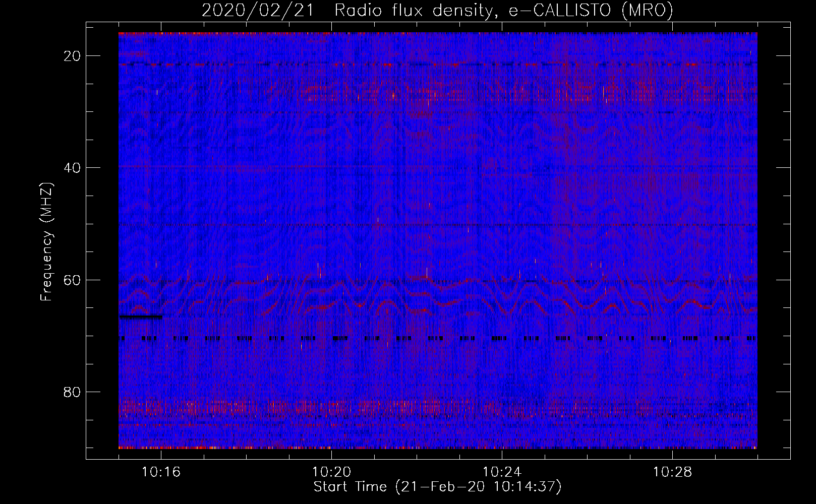816x504 pixels.
Task: Select the 60 MHz frequency tick label
Action: 72,280
